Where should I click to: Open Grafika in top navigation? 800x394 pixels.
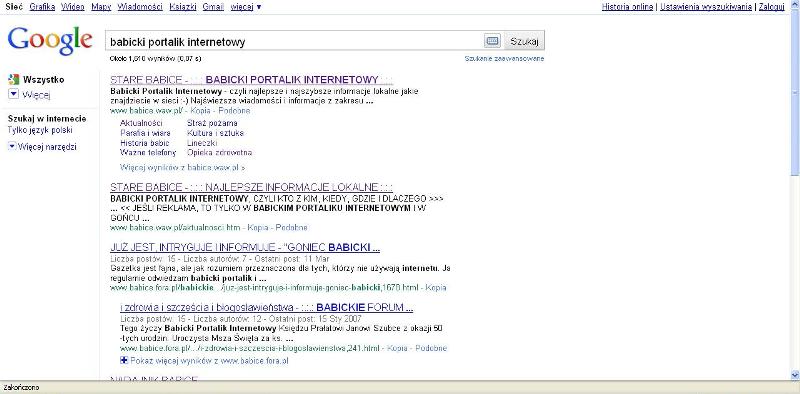(x=42, y=7)
